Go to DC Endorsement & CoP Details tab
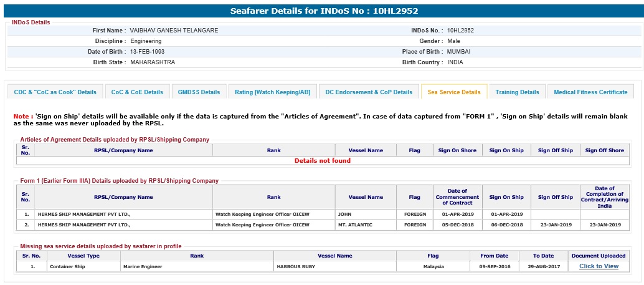 click(x=369, y=92)
